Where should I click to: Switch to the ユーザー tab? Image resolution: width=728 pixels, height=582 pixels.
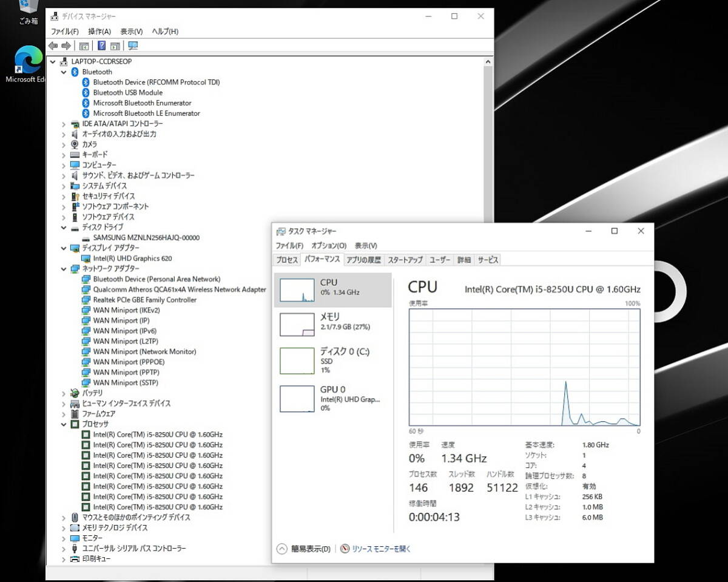[440, 260]
